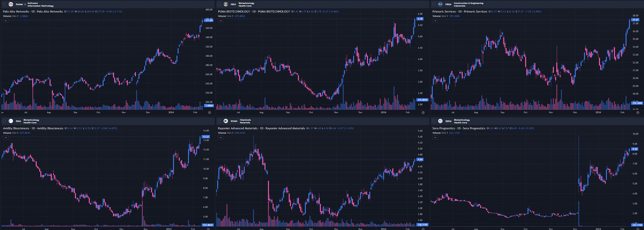644x230 pixels.
Task: Open chart settings gear on RNA chart
Action: (208, 229)
